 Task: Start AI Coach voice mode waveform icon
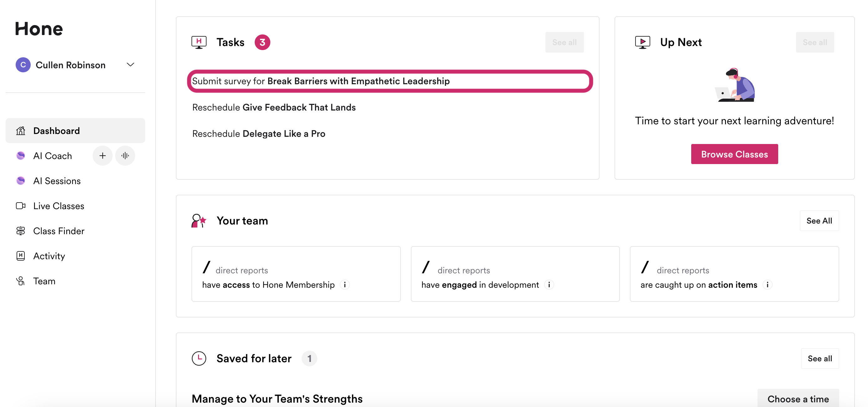tap(125, 156)
